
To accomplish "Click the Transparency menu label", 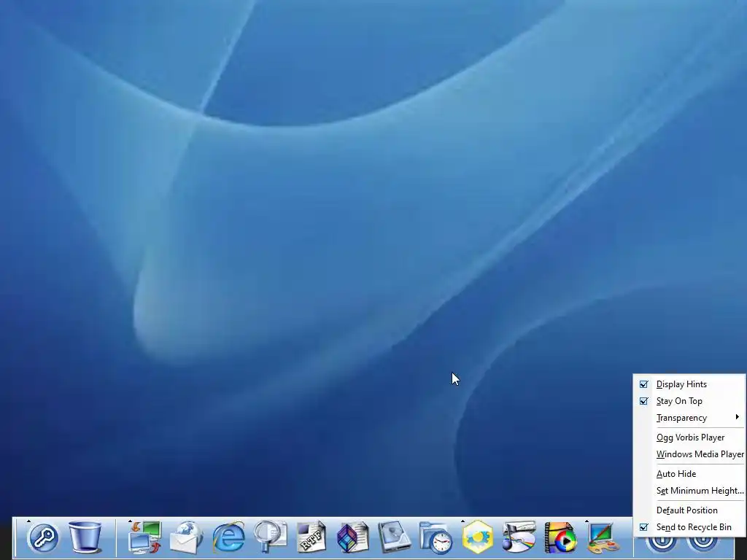I will [681, 418].
